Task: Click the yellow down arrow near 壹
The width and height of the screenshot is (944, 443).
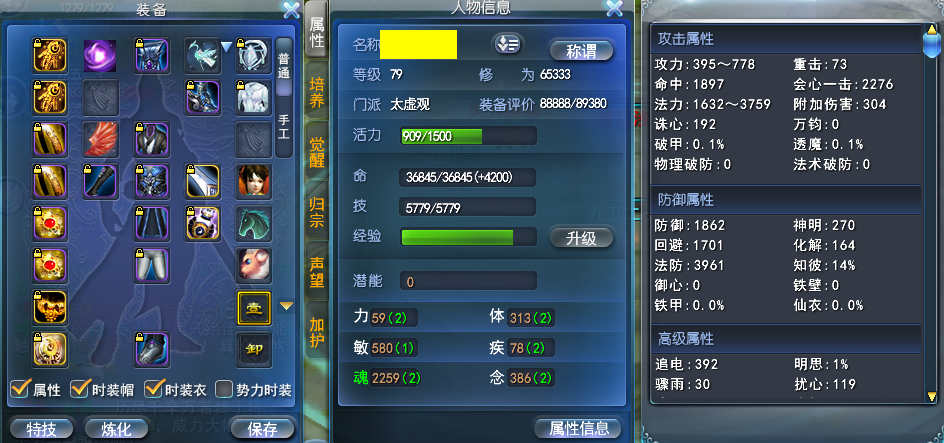Action: (x=287, y=306)
